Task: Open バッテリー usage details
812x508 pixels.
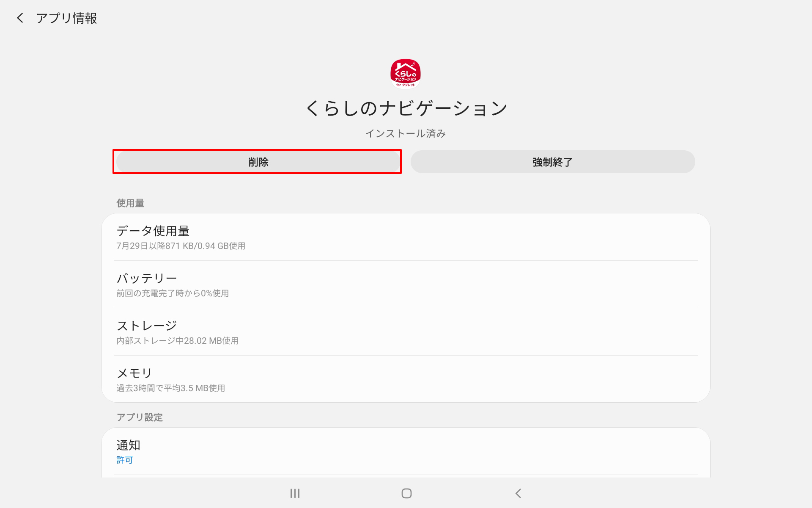Action: click(x=406, y=284)
